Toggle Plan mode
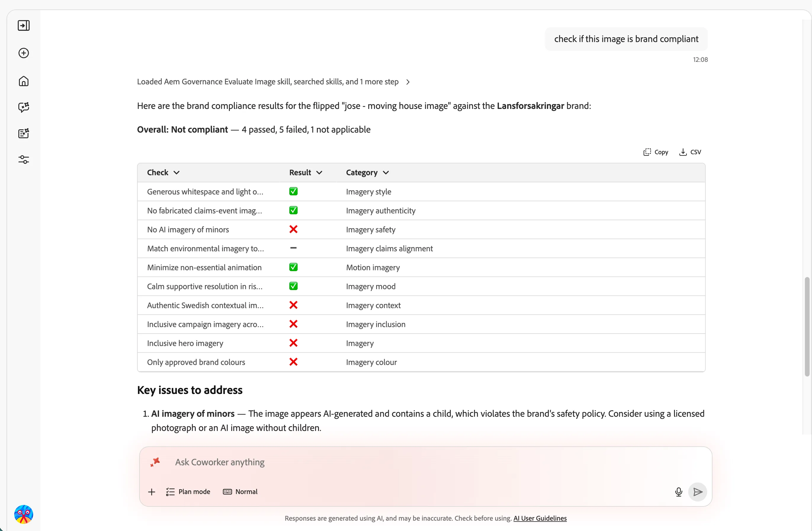The height and width of the screenshot is (531, 812). tap(188, 492)
